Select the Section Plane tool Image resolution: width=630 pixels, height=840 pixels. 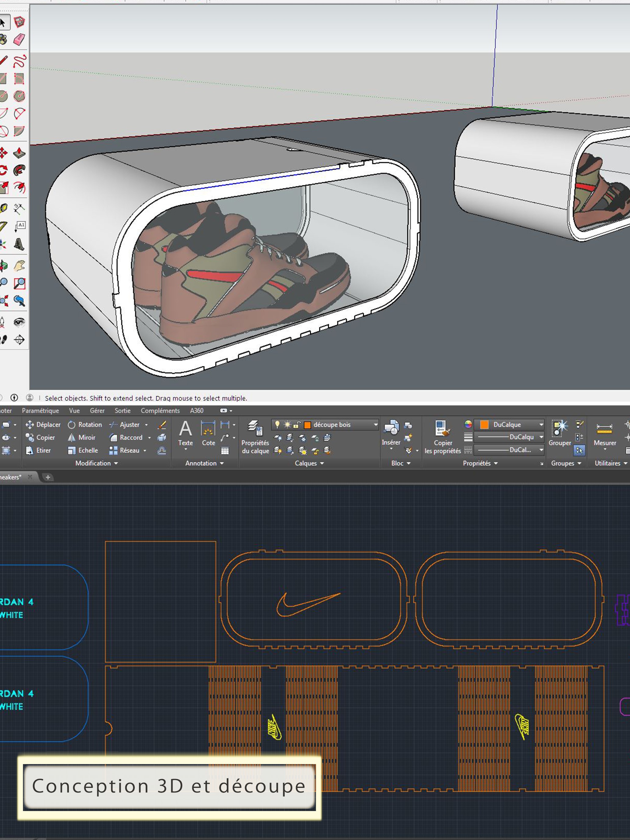20,340
